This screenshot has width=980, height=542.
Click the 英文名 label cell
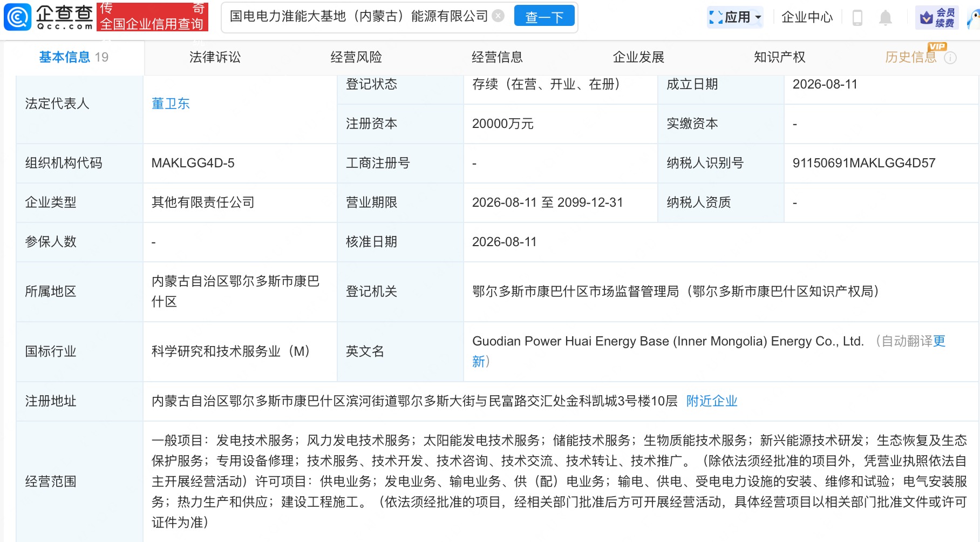[x=400, y=351]
